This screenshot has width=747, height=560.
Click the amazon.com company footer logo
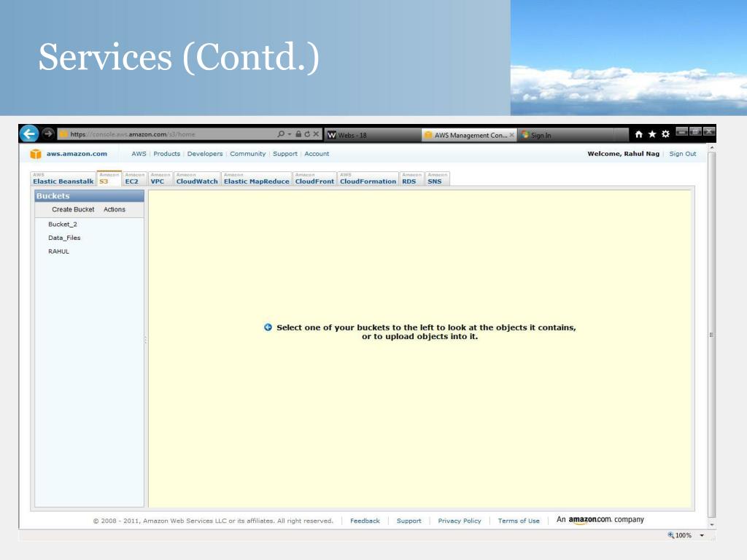[600, 520]
